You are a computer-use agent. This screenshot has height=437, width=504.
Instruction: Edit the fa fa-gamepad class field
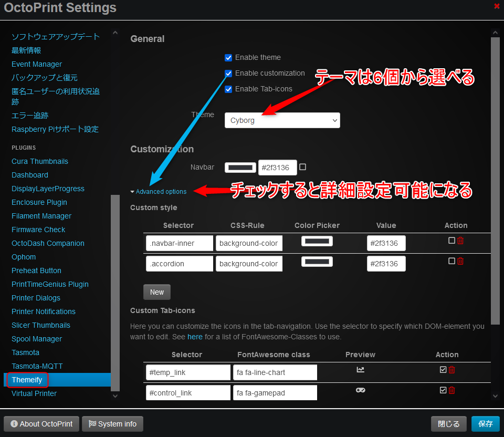[275, 393]
